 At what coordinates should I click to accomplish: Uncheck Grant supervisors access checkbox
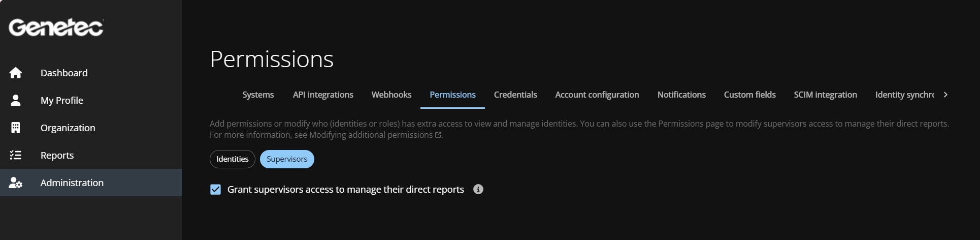click(216, 190)
